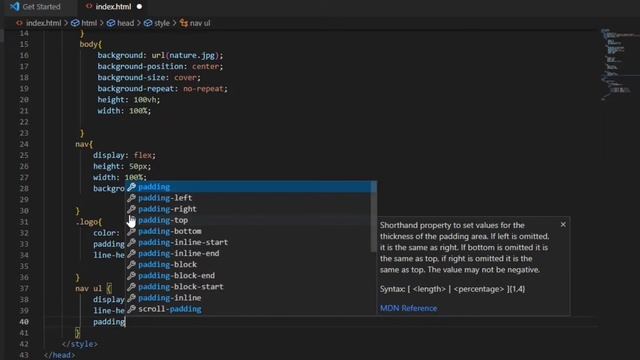Choose the padding suggestion
This screenshot has width=640, height=360.
coord(250,187)
